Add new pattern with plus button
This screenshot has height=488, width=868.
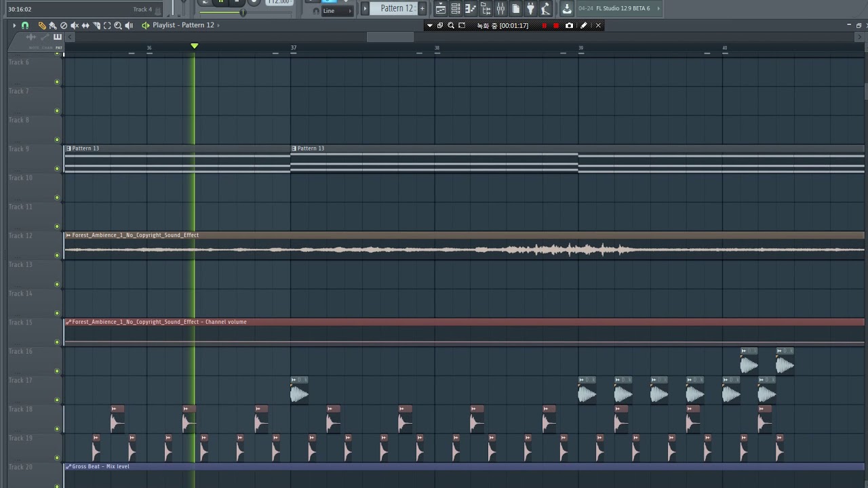[x=422, y=8]
